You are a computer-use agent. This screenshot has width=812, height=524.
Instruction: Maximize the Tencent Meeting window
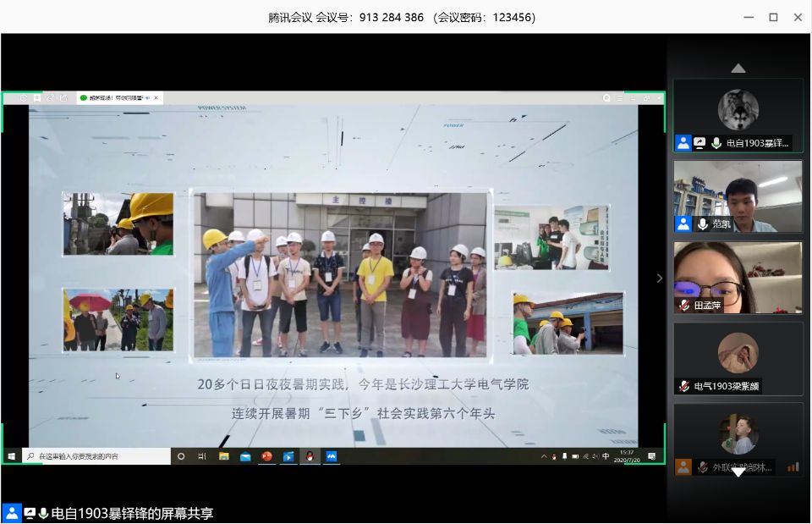(773, 17)
